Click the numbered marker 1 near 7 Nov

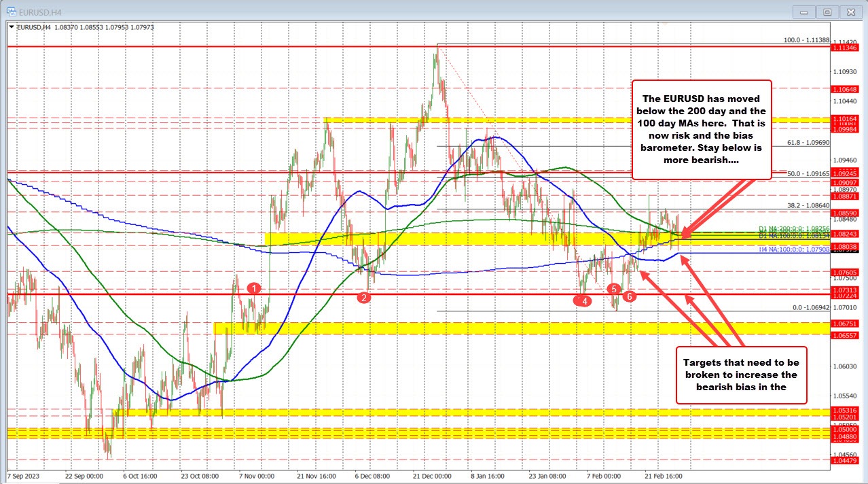point(255,289)
